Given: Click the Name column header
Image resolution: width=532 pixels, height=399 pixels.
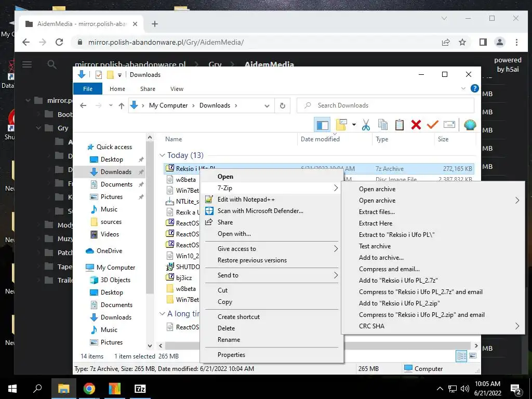Looking at the screenshot, I should pyautogui.click(x=174, y=139).
